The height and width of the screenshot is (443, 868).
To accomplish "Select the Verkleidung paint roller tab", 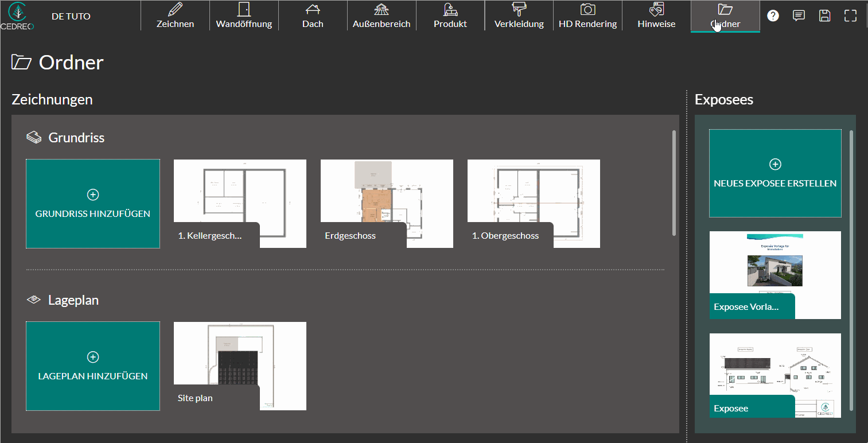I will tap(519, 16).
